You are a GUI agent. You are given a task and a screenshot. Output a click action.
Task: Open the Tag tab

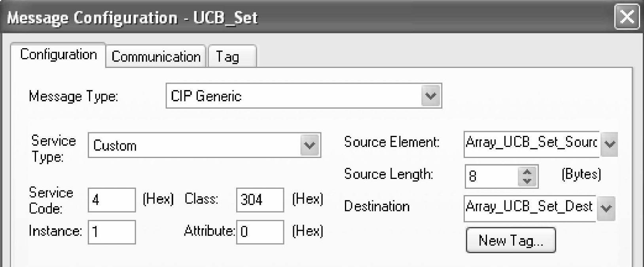coord(232,56)
